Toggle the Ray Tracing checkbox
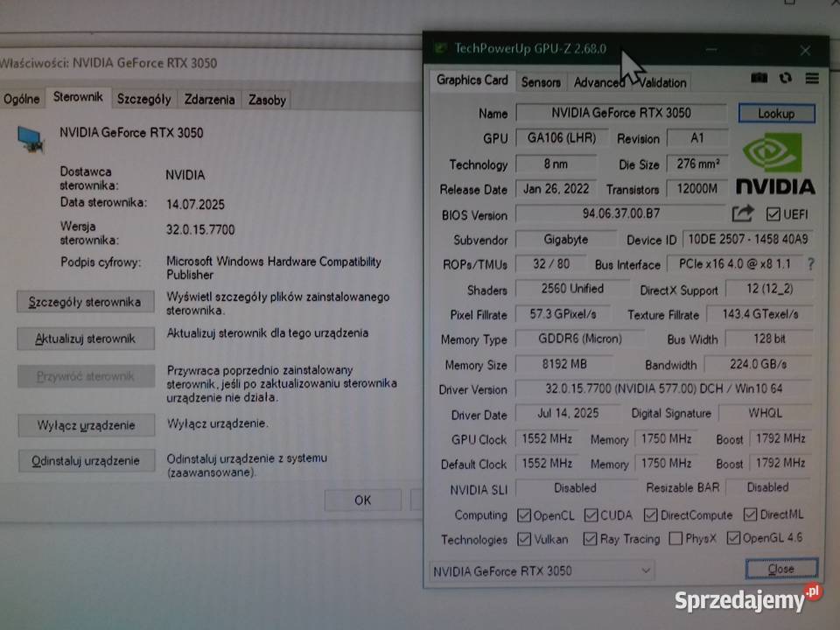This screenshot has width=840, height=630. [x=590, y=539]
